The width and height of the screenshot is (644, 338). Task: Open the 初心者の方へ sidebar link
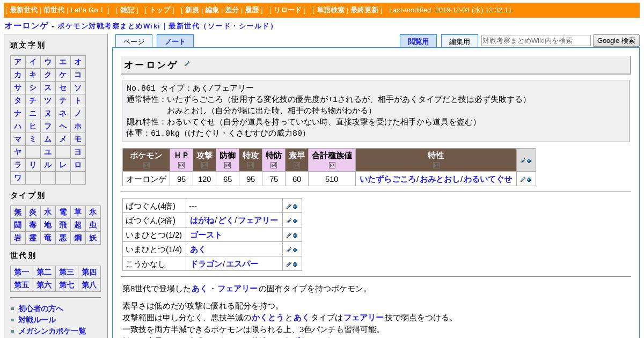(x=41, y=308)
